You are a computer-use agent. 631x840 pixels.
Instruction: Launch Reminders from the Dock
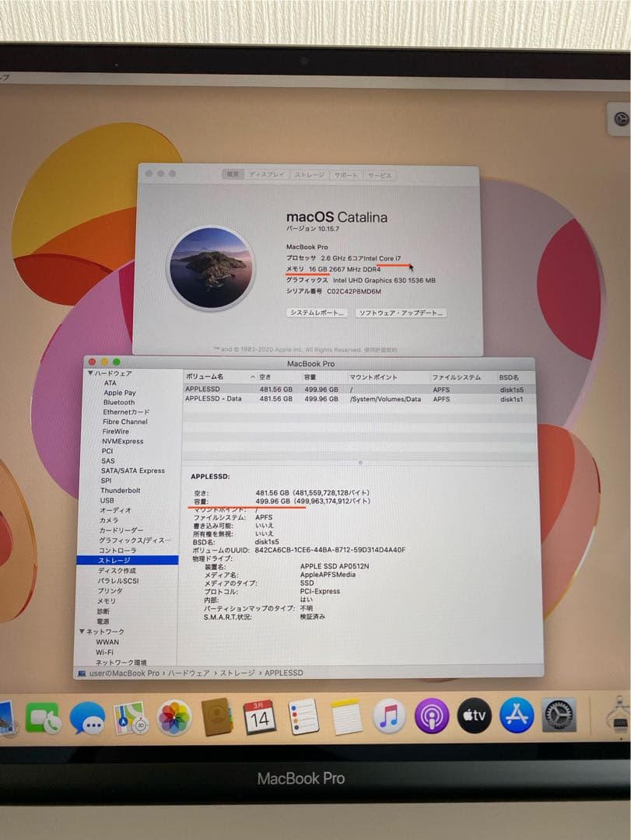coord(303,716)
